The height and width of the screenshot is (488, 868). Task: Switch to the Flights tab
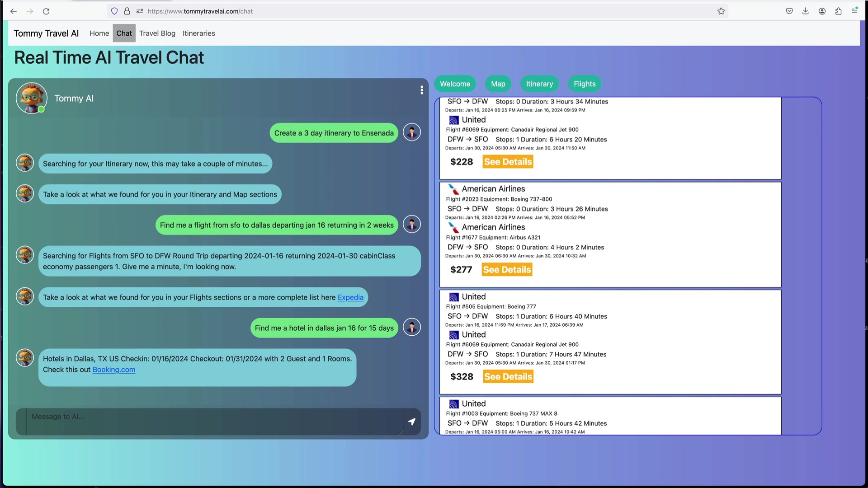(585, 84)
